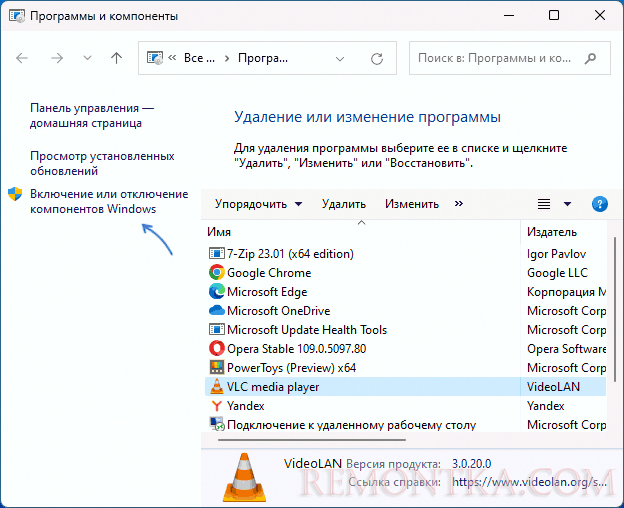The height and width of the screenshot is (508, 624).
Task: Select Opera Stable 109.0.5097.80 entry
Action: (x=296, y=349)
